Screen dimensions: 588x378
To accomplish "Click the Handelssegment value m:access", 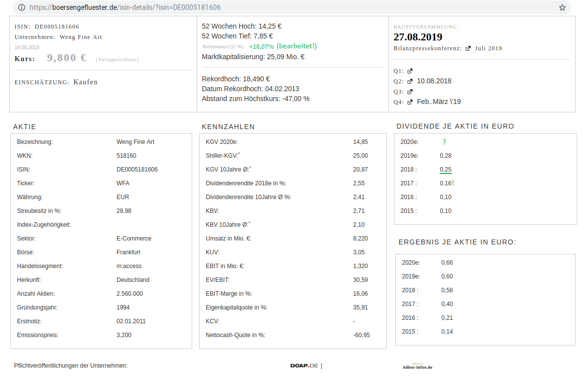I will [x=129, y=266].
